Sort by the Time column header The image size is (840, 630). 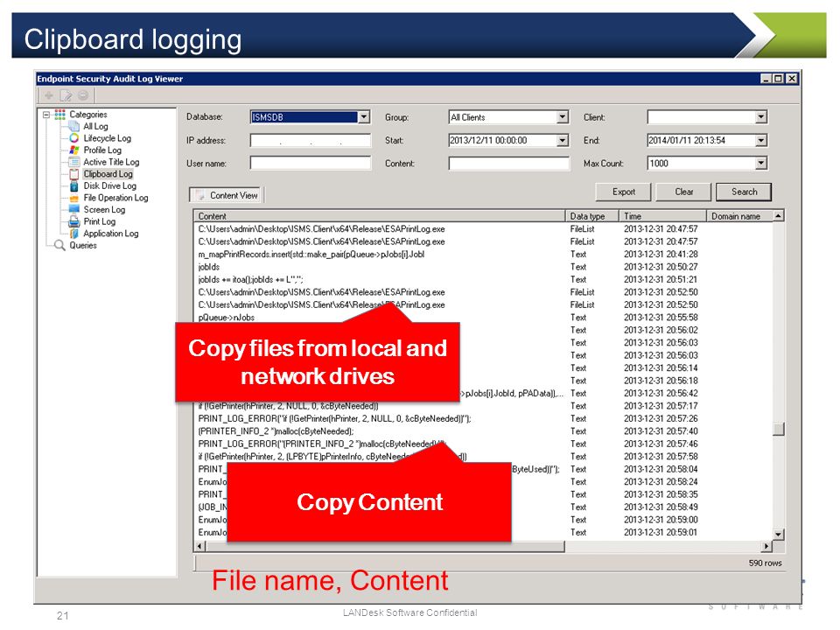pos(662,216)
